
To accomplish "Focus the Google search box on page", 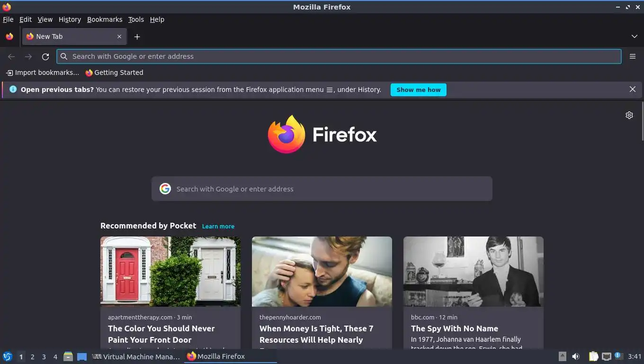I will 322,189.
